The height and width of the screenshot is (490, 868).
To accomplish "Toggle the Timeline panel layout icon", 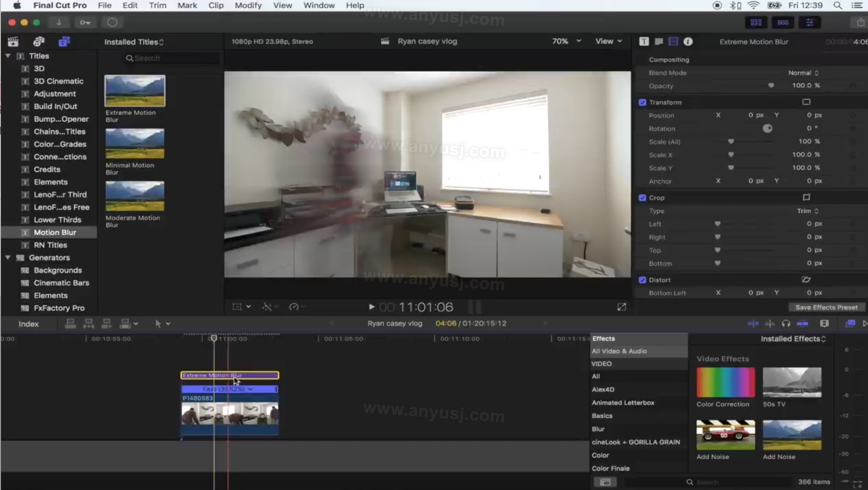I will [783, 22].
